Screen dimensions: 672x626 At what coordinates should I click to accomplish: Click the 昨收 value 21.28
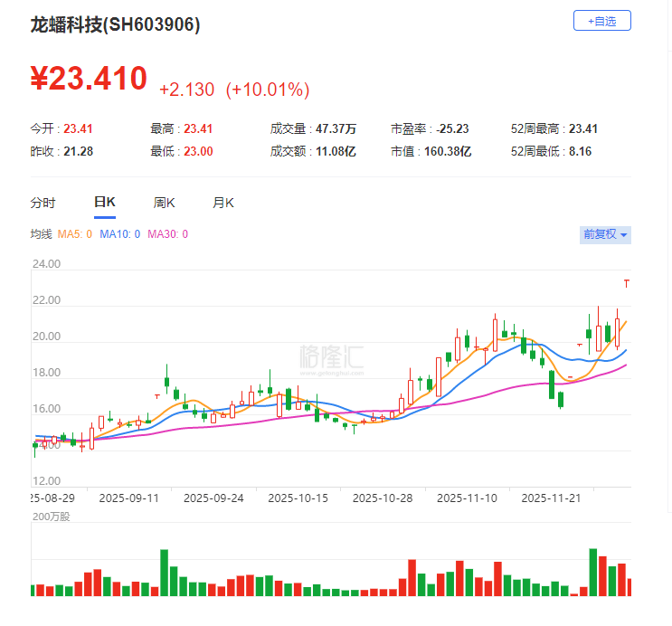[79, 151]
